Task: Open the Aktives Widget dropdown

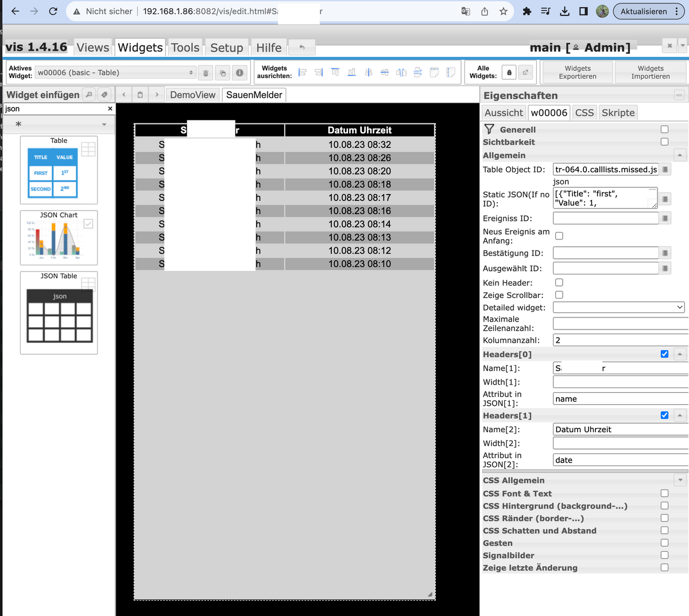Action: 115,72
